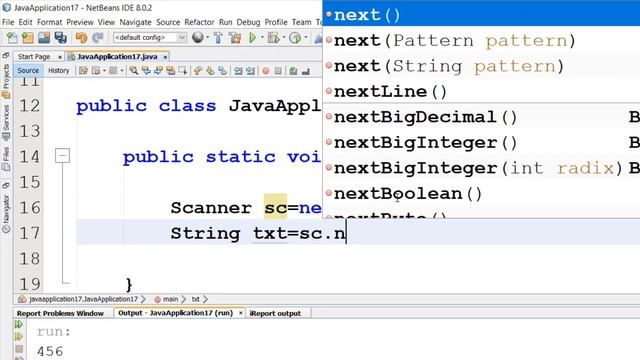Choose next() in the completion list
This screenshot has width=640, height=360.
tap(482, 15)
